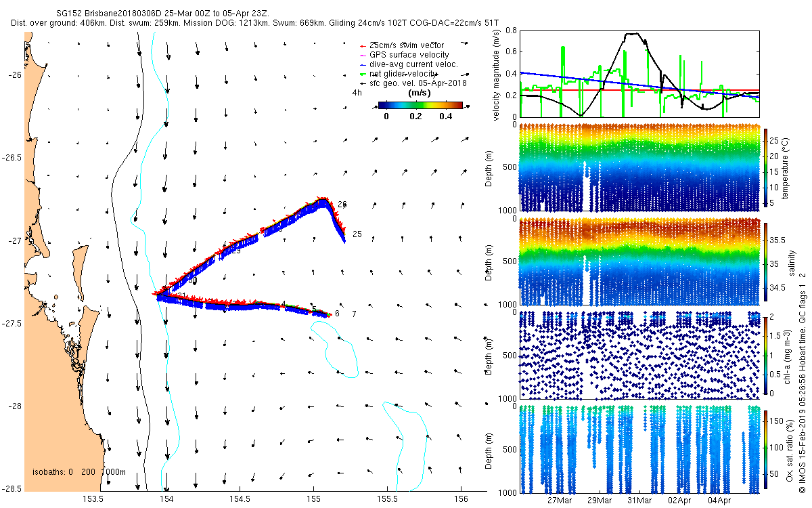Image resolution: width=812 pixels, height=508 pixels.
Task: Click track waypoint label 25 on map
Action: [357, 234]
